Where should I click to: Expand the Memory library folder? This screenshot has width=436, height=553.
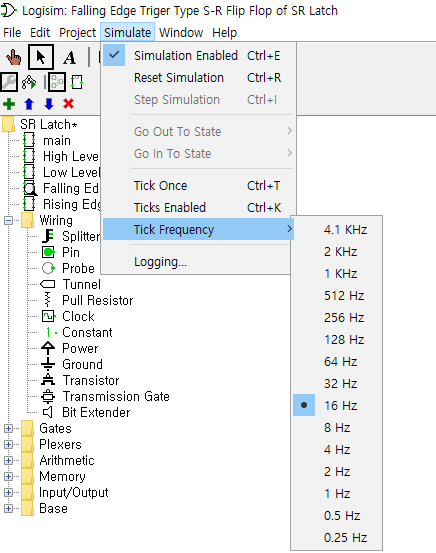tap(8, 476)
